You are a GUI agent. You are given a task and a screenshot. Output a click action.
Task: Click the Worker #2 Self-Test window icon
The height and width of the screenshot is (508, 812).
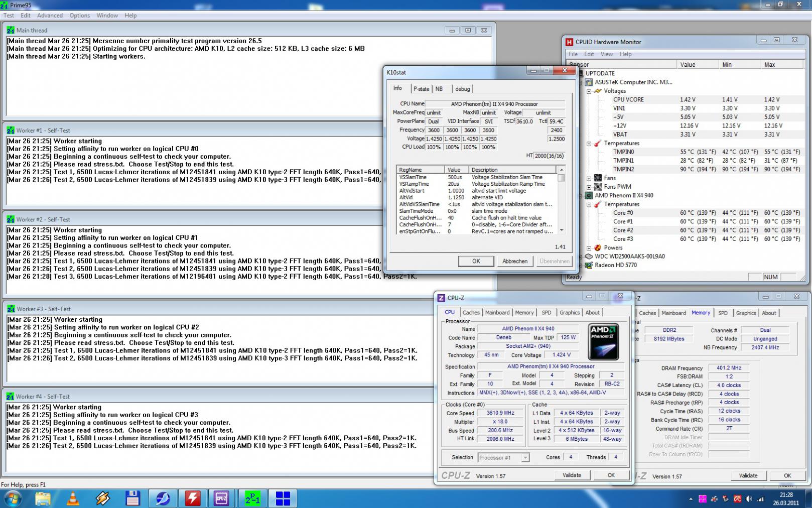(11, 219)
